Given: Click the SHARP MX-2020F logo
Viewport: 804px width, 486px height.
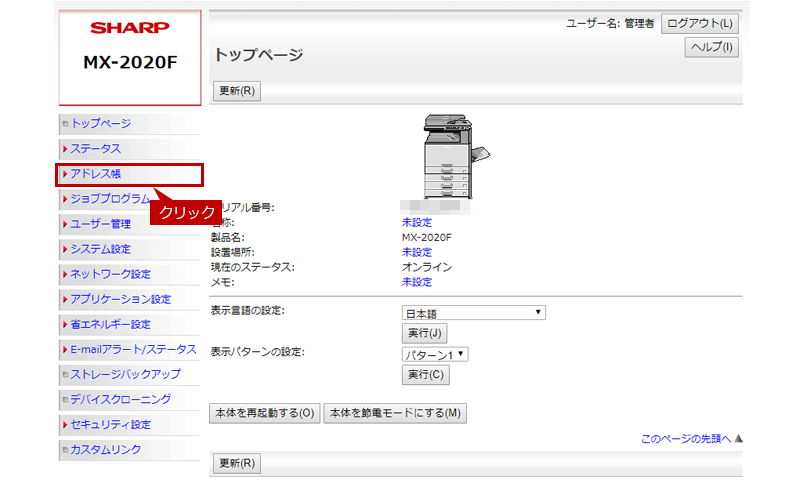Looking at the screenshot, I should (x=130, y=47).
